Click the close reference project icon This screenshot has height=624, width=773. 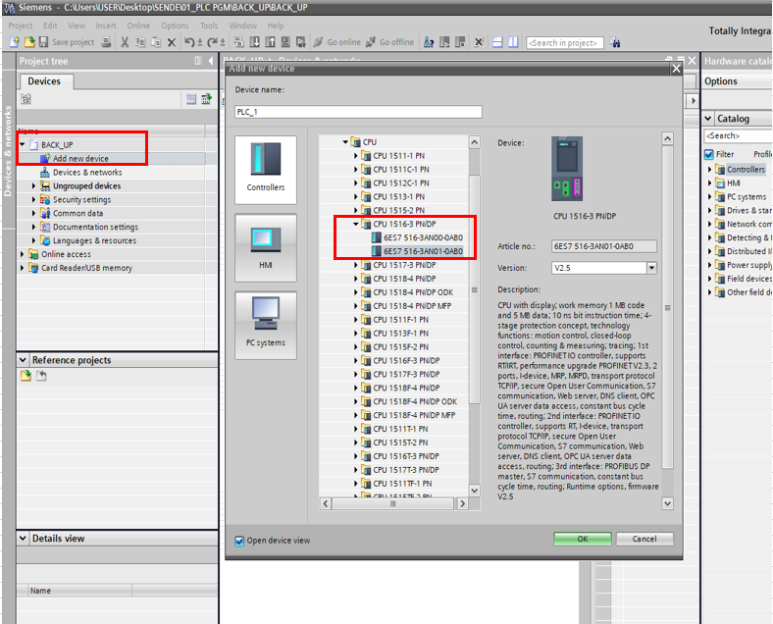[41, 376]
